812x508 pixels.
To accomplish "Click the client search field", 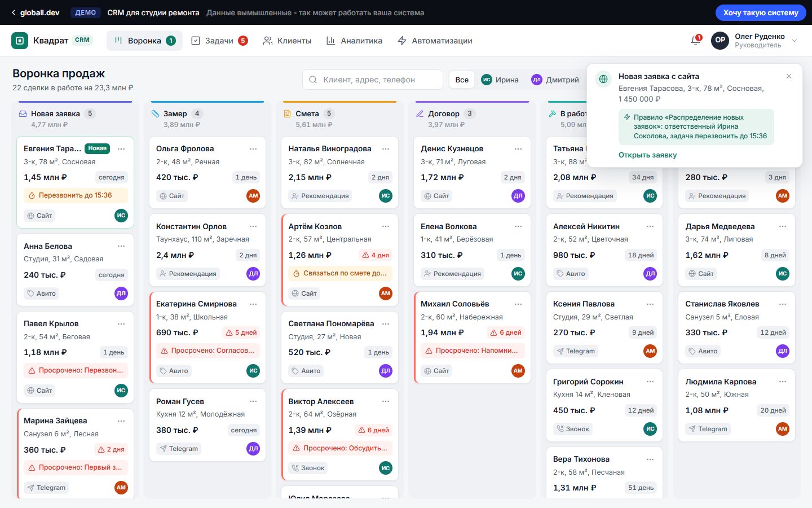I will pos(373,80).
